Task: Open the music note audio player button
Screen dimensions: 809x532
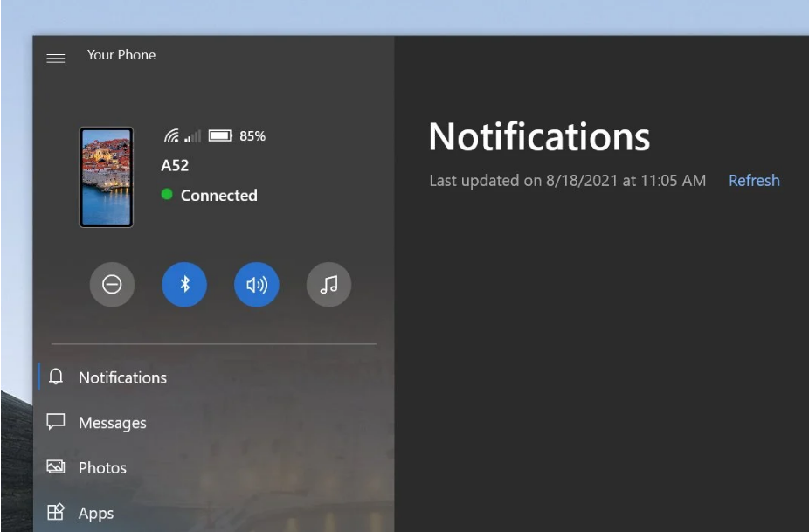Action: (328, 285)
